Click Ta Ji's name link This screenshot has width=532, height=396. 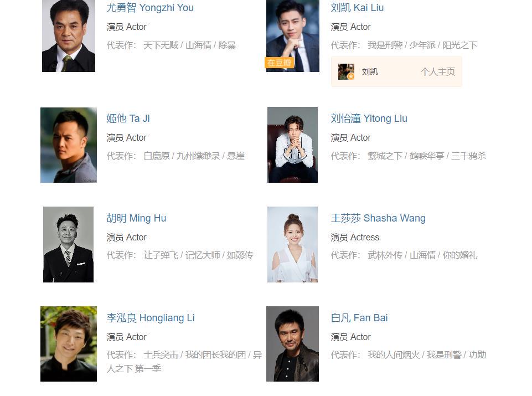point(128,118)
